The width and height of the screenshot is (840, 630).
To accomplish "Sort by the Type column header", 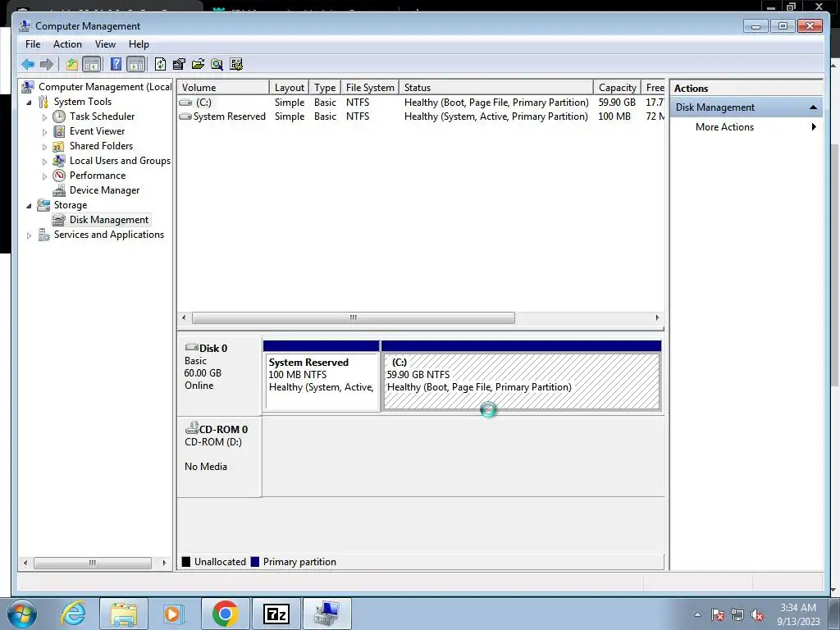I will tap(325, 87).
